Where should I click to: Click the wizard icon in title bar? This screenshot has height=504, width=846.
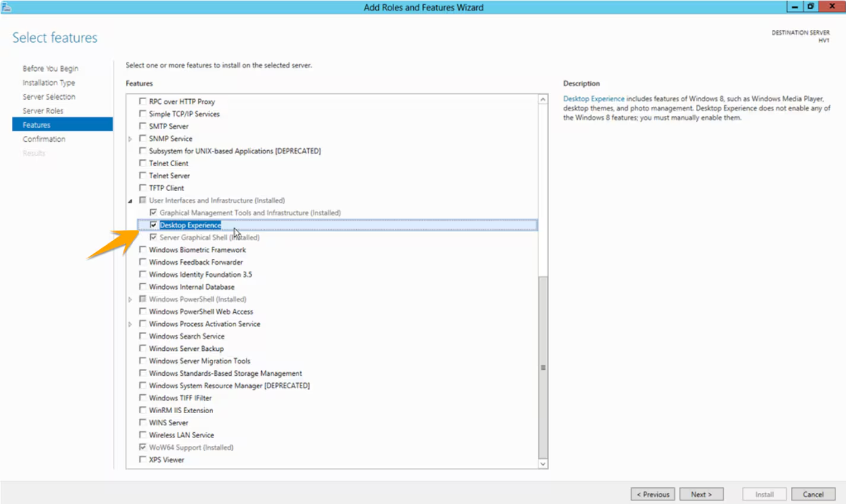click(x=7, y=7)
